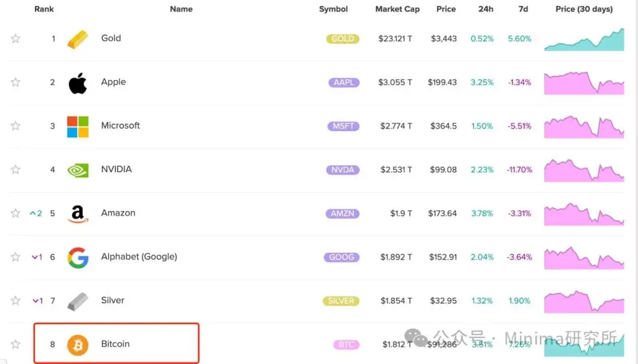Open Amazon's 30-day price chart
This screenshot has width=638, height=364.
tap(584, 214)
